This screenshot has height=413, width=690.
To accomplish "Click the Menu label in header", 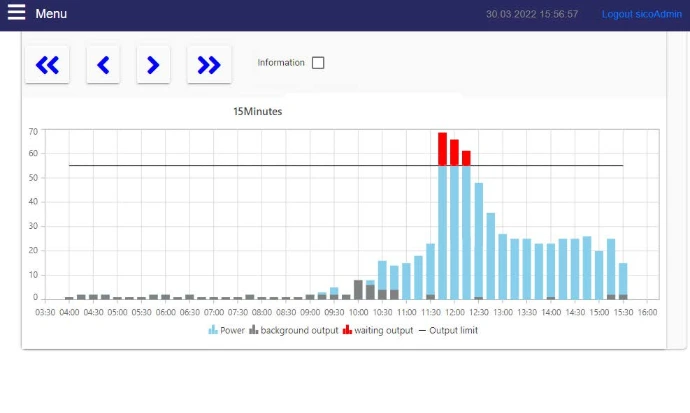I will tap(51, 14).
